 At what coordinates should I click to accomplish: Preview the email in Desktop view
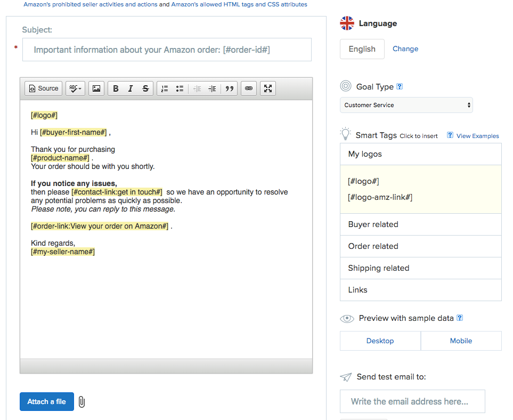[380, 341]
